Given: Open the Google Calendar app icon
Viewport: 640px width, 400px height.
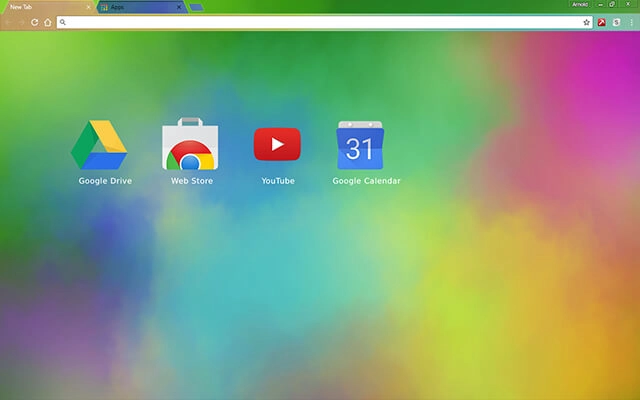Looking at the screenshot, I should point(360,145).
